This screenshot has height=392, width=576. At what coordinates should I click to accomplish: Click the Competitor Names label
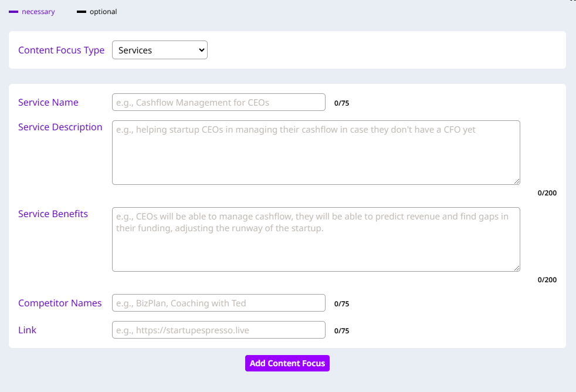click(x=60, y=303)
